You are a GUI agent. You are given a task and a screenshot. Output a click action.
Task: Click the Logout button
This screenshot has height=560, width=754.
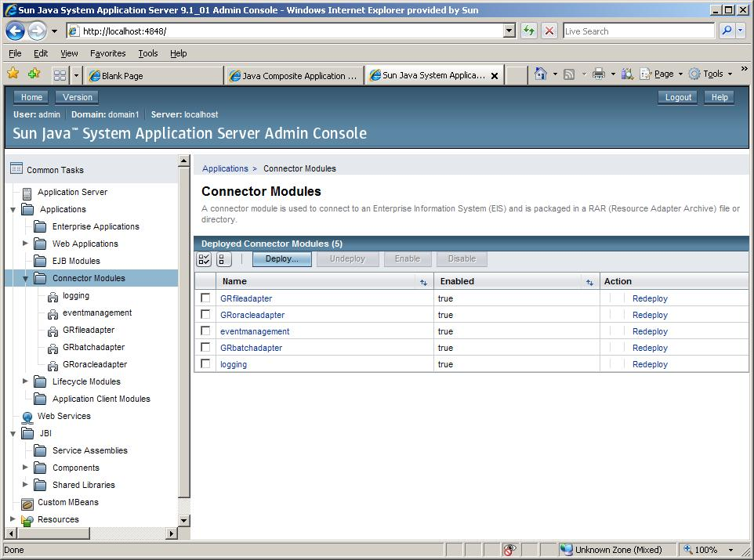click(x=677, y=97)
